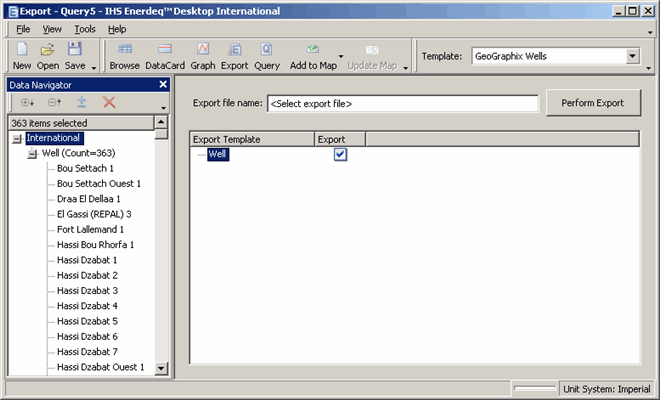Open Template toolbar options arrow
This screenshot has width=660, height=400.
click(x=649, y=68)
